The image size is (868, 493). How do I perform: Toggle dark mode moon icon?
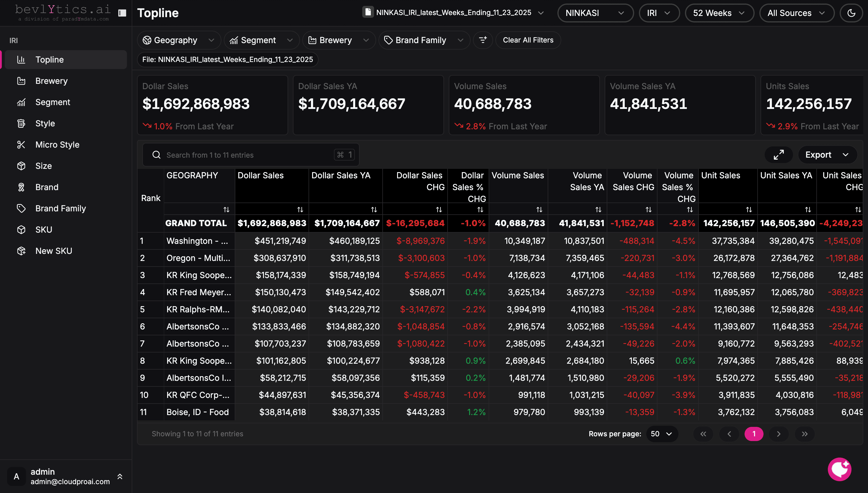[x=851, y=13]
